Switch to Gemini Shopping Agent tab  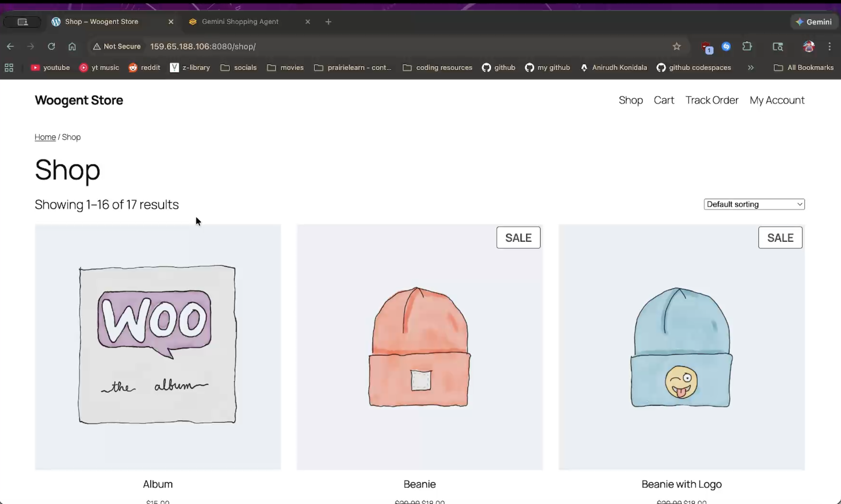point(240,22)
